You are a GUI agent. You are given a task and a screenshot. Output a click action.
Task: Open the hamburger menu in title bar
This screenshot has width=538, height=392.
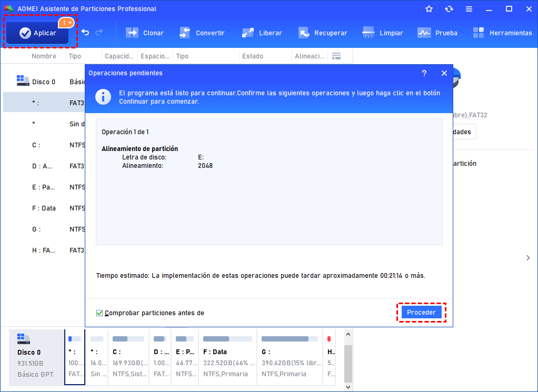click(469, 9)
